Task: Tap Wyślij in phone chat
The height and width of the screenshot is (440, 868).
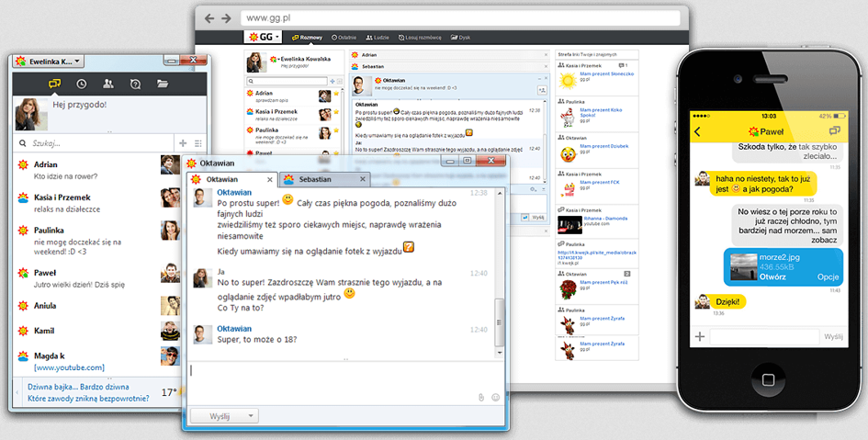Action: pos(833,336)
